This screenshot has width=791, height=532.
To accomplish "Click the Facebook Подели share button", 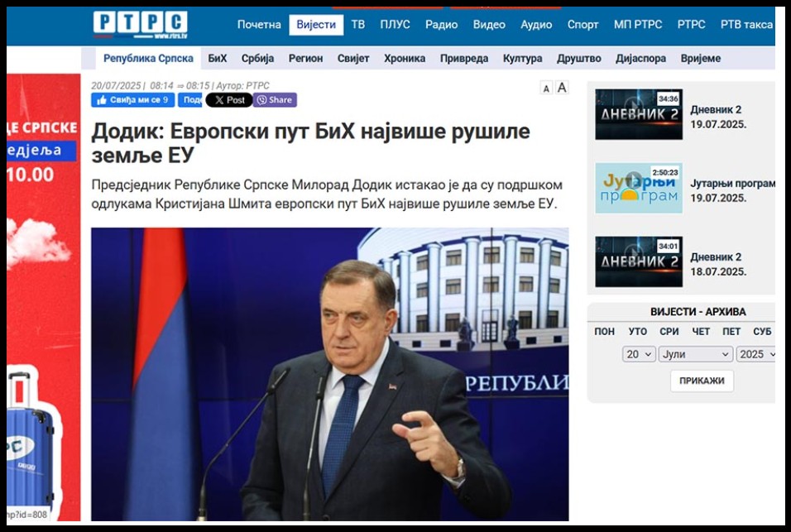I will click(190, 100).
